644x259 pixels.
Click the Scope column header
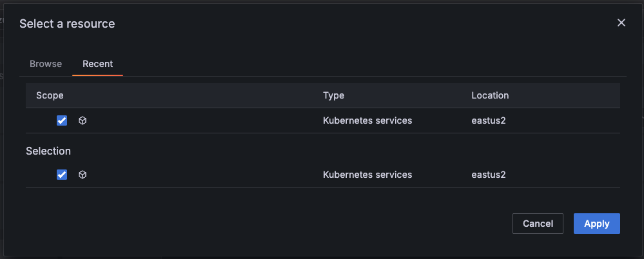click(50, 95)
